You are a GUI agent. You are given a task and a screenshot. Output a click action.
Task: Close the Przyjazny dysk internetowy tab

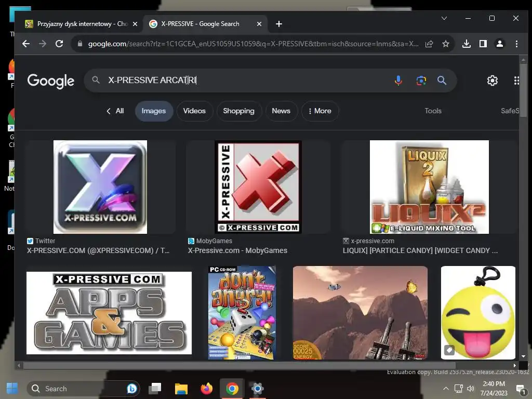135,24
